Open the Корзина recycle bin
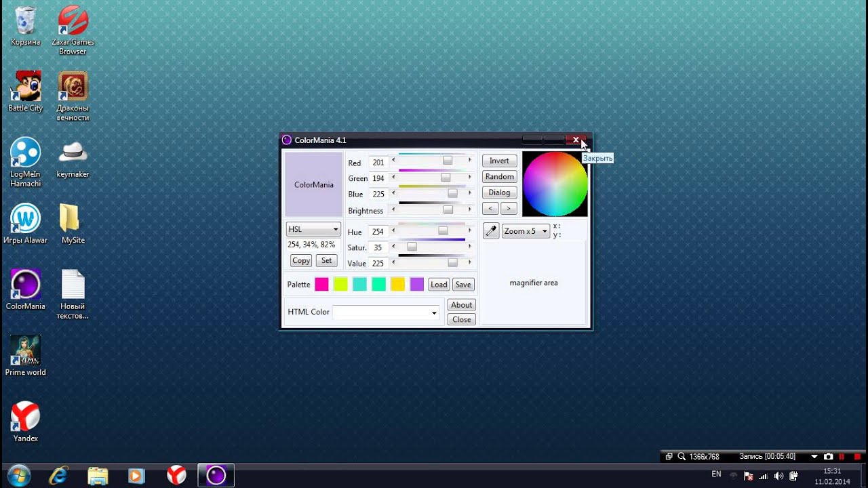The width and height of the screenshot is (868, 488). 26,26
